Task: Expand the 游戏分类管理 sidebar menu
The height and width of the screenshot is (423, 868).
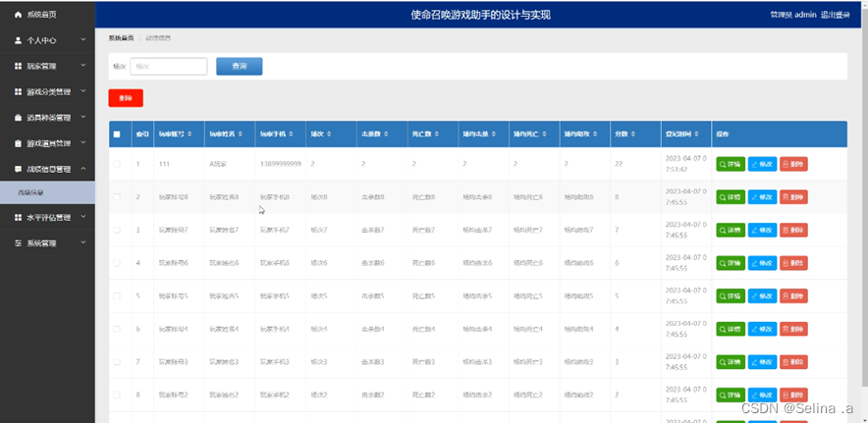Action: point(47,92)
